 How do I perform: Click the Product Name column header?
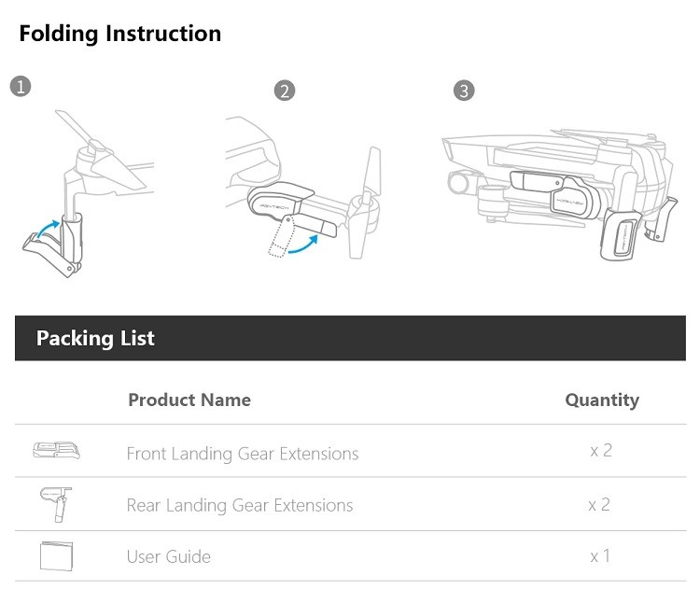(189, 400)
